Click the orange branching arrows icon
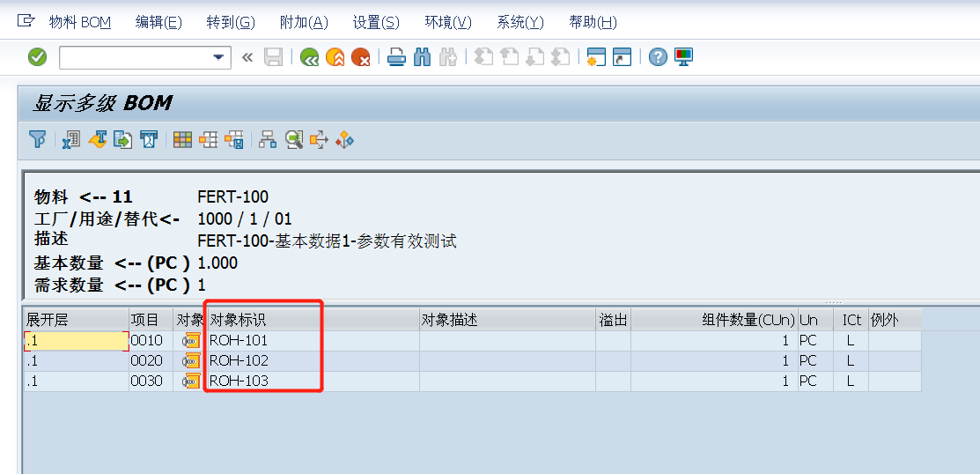The image size is (980, 474). point(319,139)
